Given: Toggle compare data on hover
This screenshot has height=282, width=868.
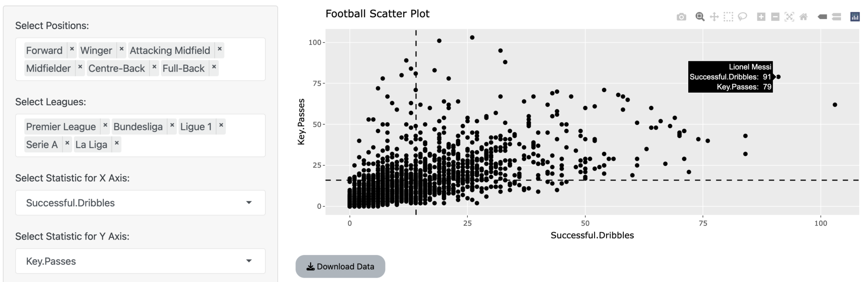Looking at the screenshot, I should (x=837, y=17).
